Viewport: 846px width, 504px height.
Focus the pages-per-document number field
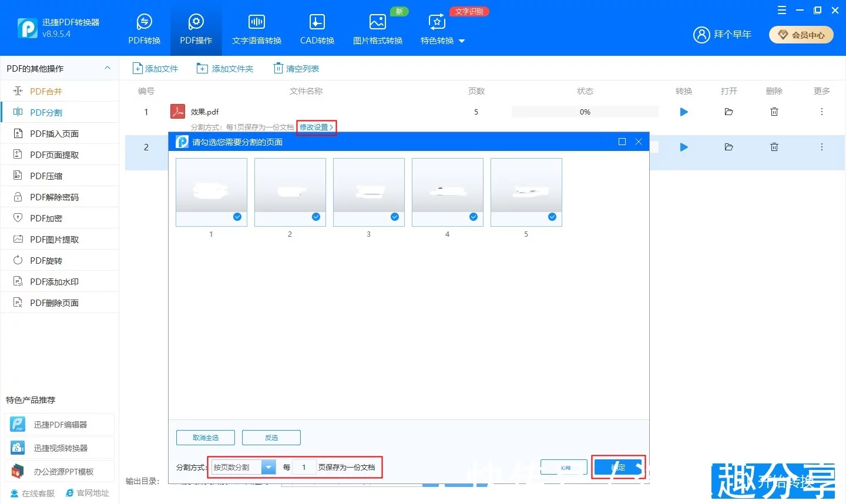(x=304, y=467)
